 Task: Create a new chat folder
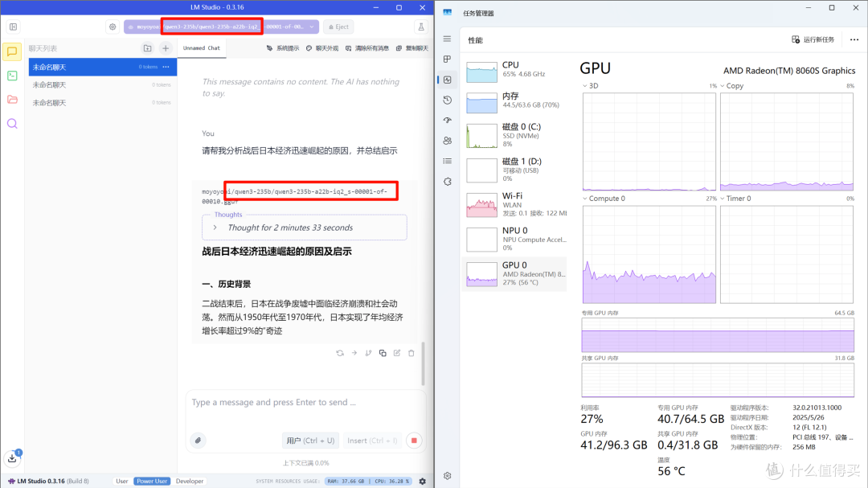147,48
